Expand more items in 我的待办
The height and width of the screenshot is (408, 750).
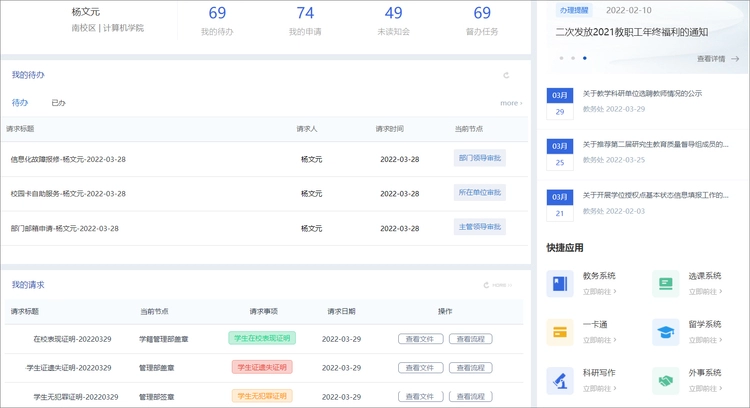511,103
